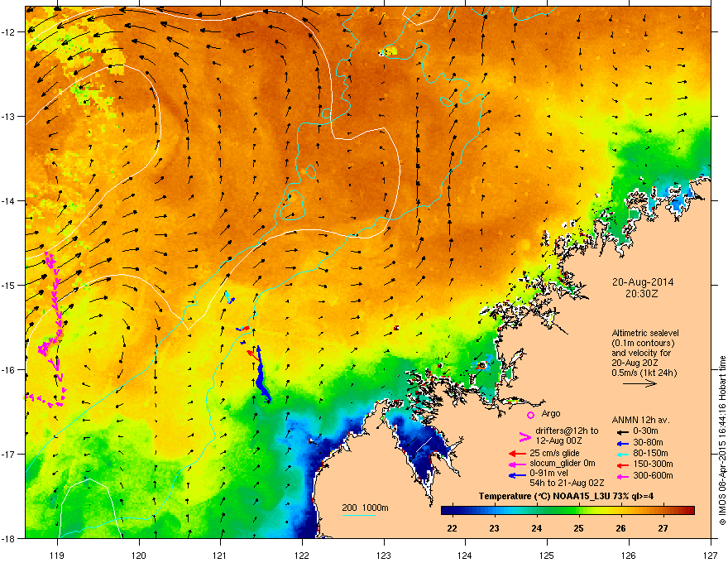Click the longitude label 122
Screen dimensions: 728x563
(x=302, y=555)
